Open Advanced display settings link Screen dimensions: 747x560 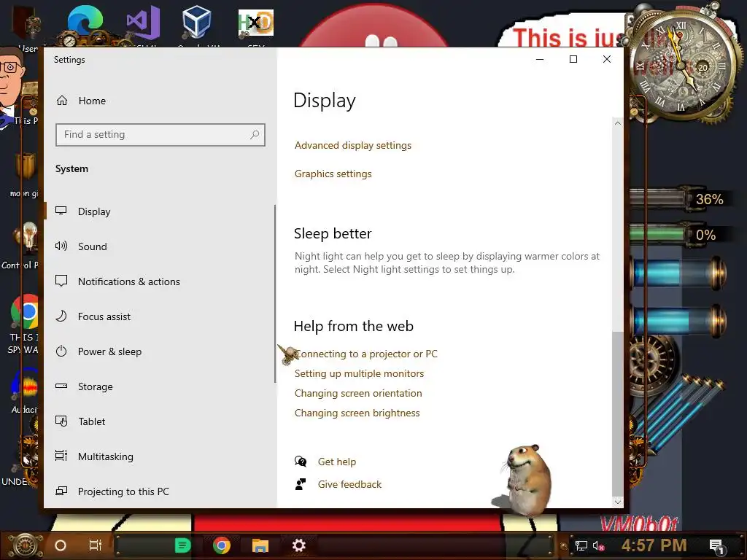[353, 145]
